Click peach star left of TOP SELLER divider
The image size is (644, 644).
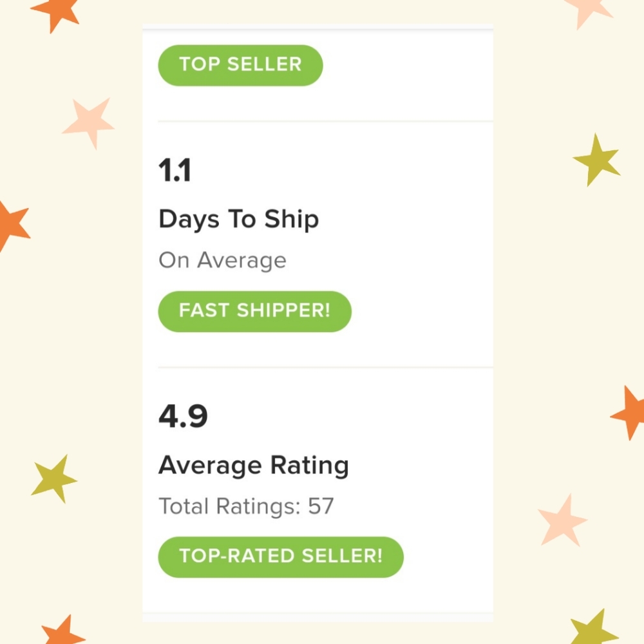coord(89,122)
